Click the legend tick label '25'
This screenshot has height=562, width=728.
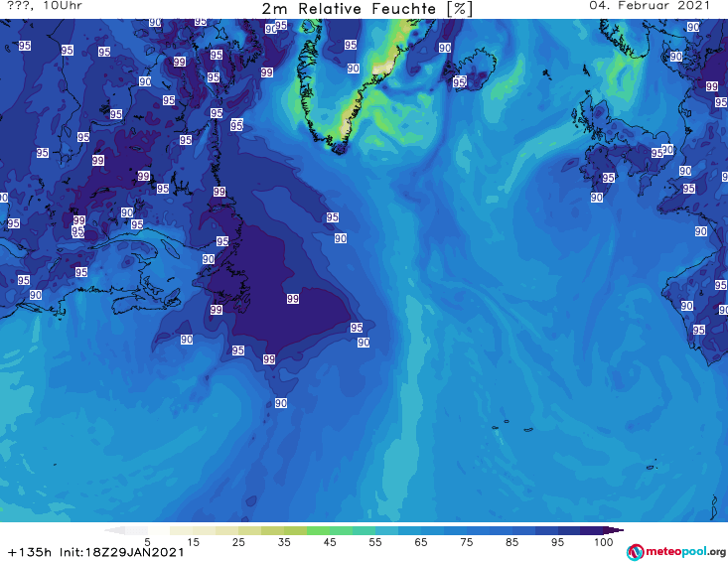238,542
